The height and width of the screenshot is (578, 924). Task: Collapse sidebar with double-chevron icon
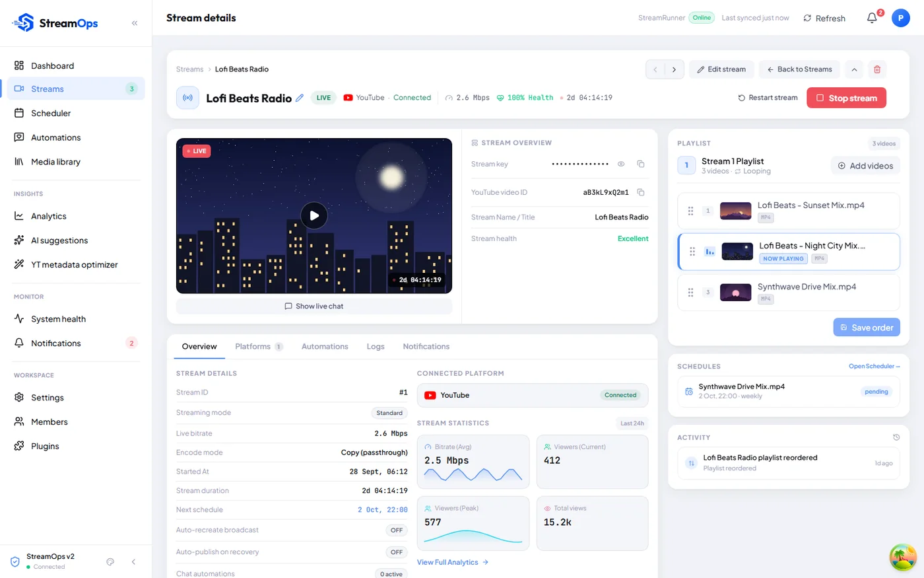click(x=135, y=23)
